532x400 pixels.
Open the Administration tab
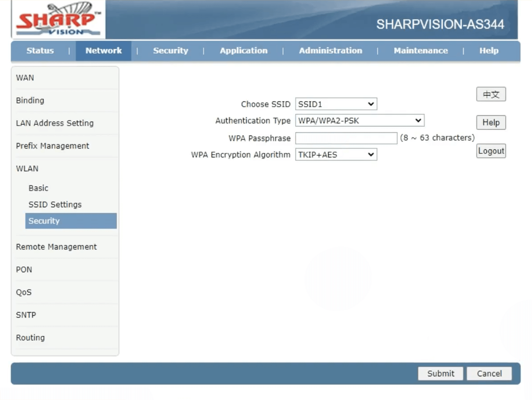(x=330, y=51)
